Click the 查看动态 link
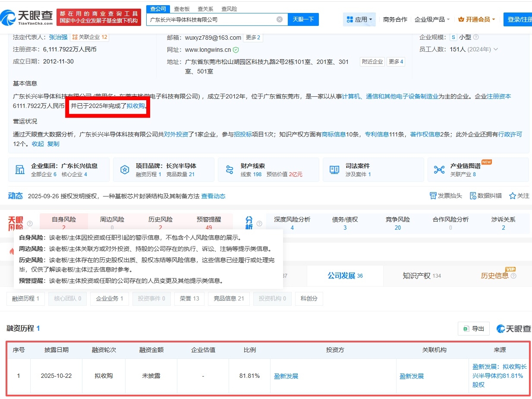 213,196
